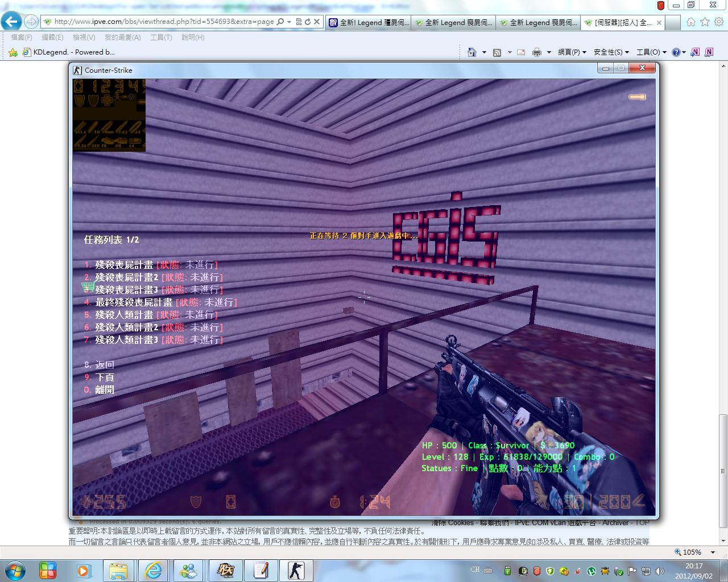Viewport: 728px width, 582px height.
Task: Expand the Help icon dropdown arrow
Action: [684, 52]
